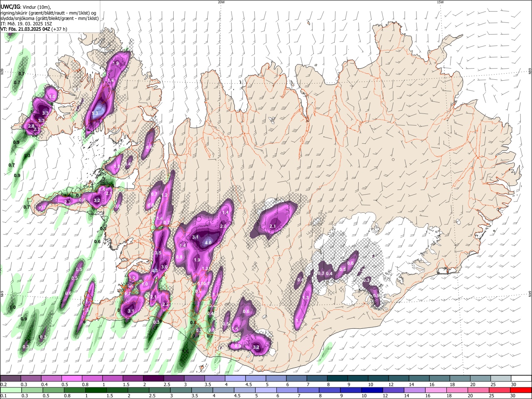532x399 pixels.
Task: Click the legend line starting 'slydda/snjókoma'
Action: 49,18
